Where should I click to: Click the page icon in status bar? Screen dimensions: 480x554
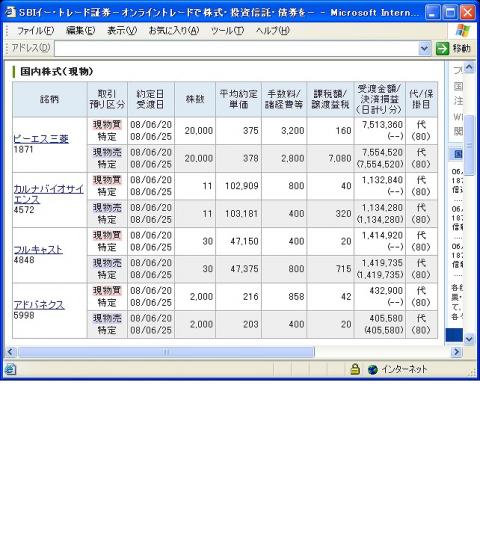[x=10, y=369]
